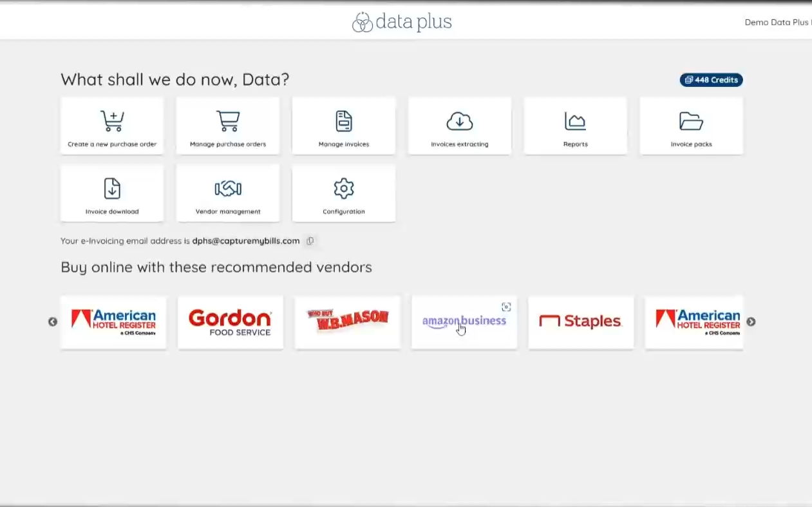Open Manage purchase orders cart icon
Screen dimensions: 812x507
click(x=228, y=120)
